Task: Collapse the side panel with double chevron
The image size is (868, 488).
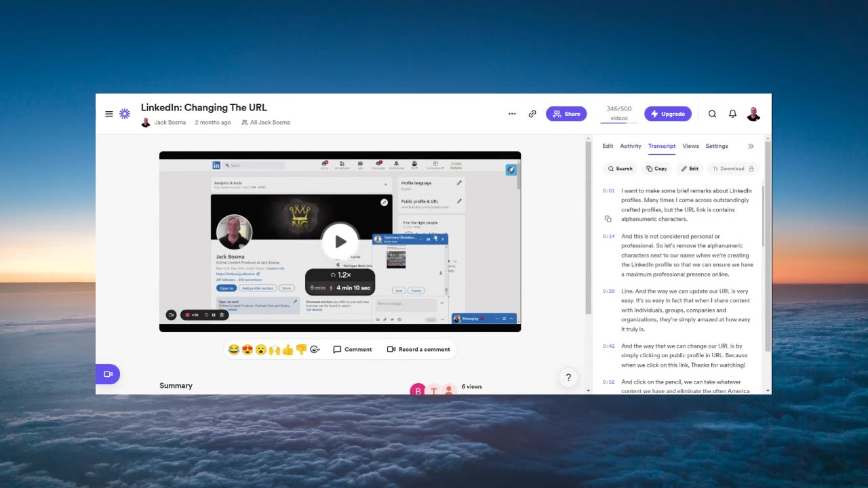Action: 751,146
